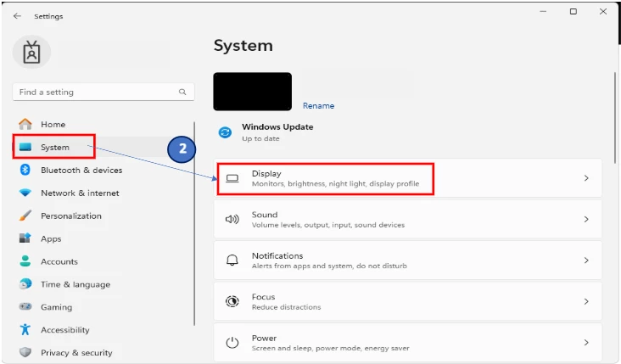The height and width of the screenshot is (364, 621).
Task: Open the Apps settings label
Action: coord(51,238)
